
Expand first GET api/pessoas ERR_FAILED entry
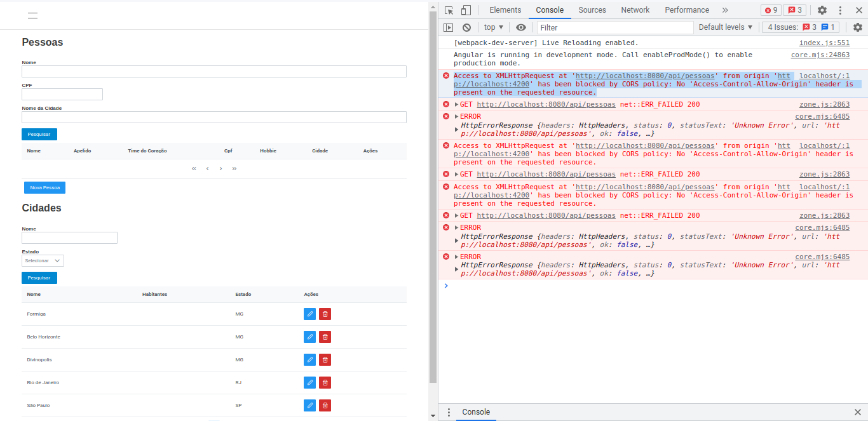[x=456, y=104]
